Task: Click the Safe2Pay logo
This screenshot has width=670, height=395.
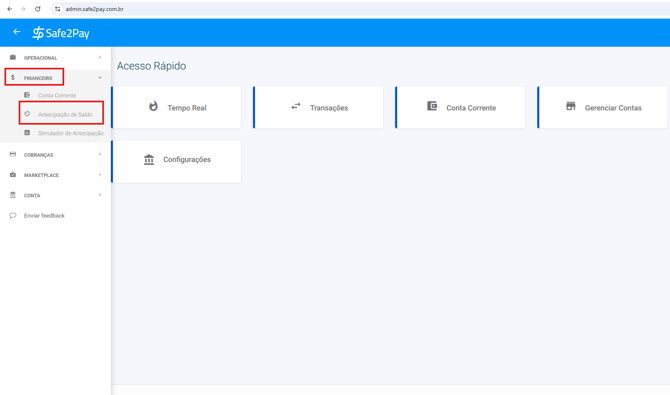Action: tap(61, 33)
